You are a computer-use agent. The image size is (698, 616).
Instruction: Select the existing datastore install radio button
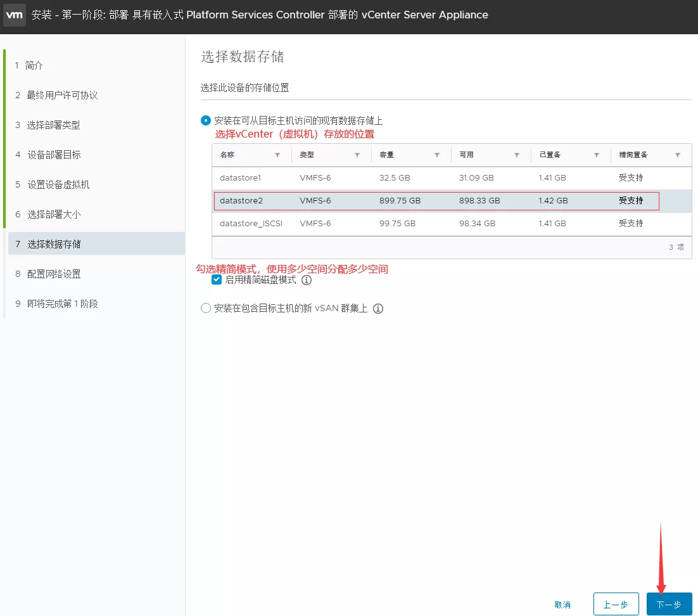205,120
